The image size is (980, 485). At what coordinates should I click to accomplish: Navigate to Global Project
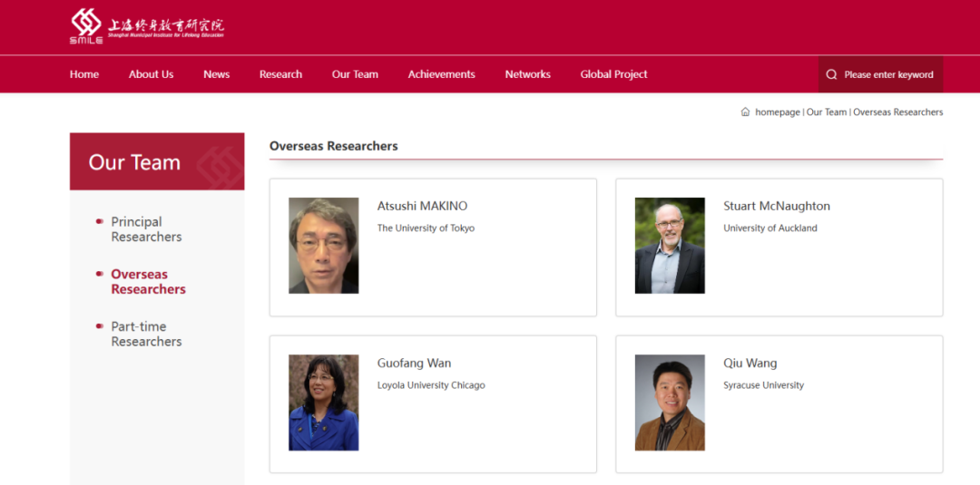point(613,74)
